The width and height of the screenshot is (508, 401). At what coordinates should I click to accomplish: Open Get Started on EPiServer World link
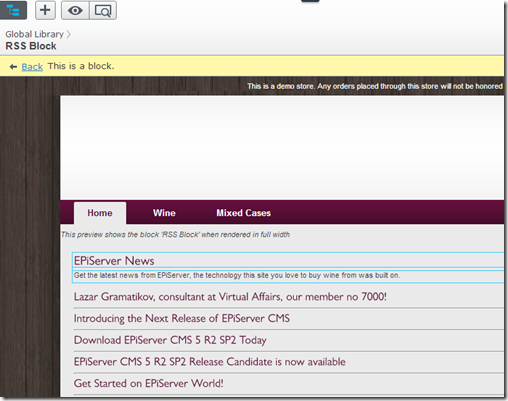coord(149,383)
